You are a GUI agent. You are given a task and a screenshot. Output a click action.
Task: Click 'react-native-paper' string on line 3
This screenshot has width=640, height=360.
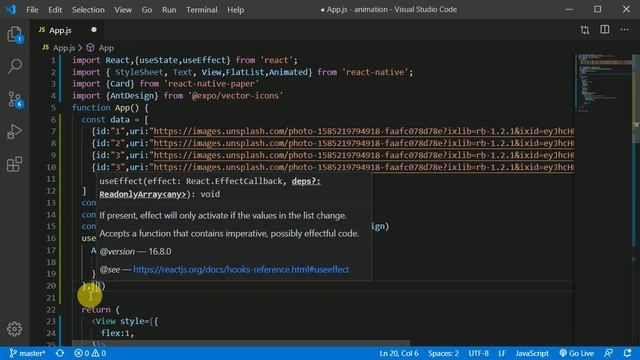pyautogui.click(x=211, y=84)
